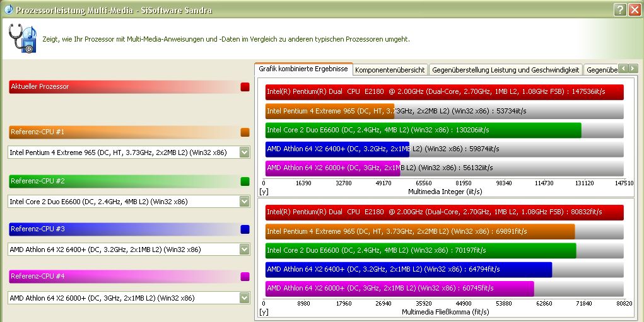Click the red E2180 147536iit/s integer bar

point(445,92)
